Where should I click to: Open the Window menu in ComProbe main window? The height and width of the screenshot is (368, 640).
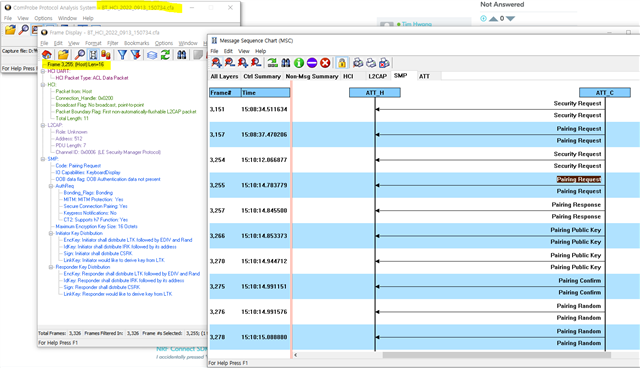pyautogui.click(x=67, y=18)
